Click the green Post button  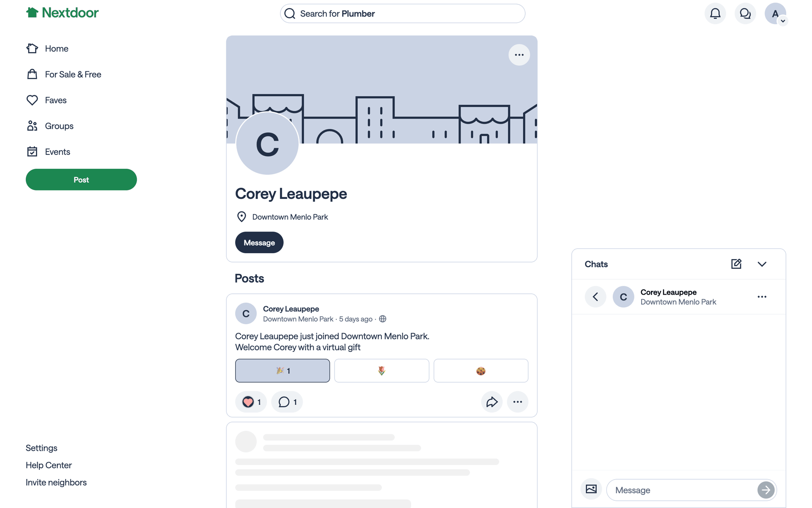(81, 179)
